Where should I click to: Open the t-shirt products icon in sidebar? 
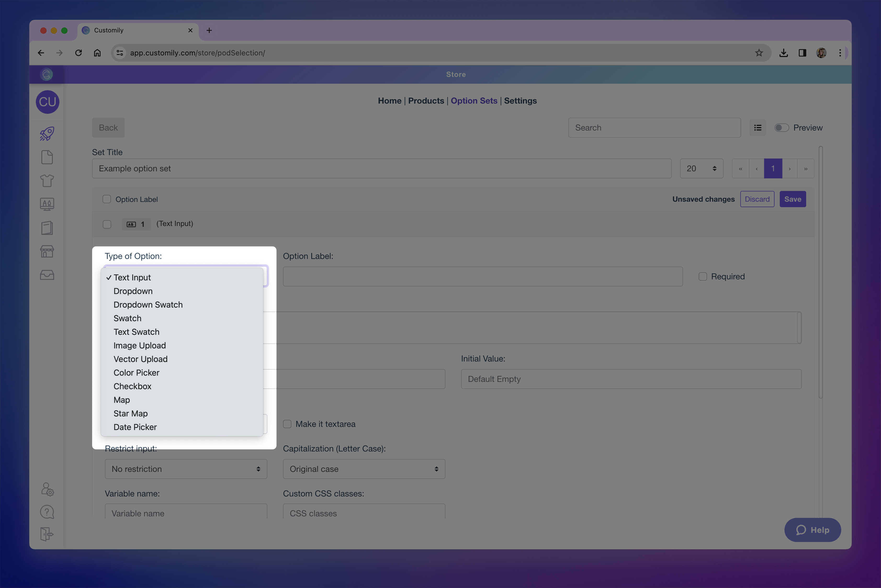pos(47,181)
